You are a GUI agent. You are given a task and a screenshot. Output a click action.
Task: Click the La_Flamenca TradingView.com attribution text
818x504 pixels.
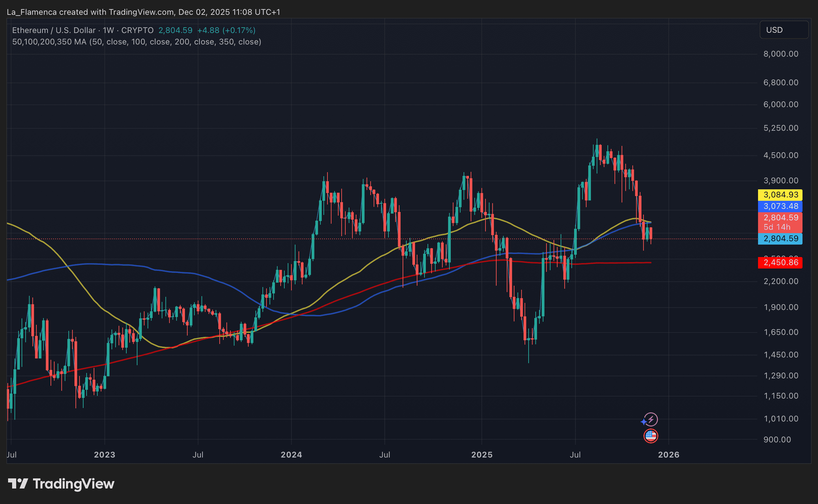[x=143, y=12]
